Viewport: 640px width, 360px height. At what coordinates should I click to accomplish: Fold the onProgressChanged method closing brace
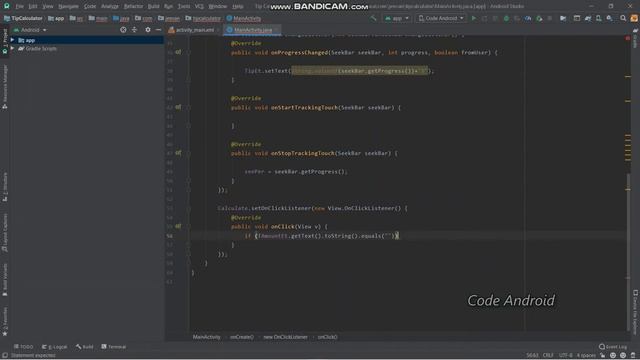coord(188,80)
